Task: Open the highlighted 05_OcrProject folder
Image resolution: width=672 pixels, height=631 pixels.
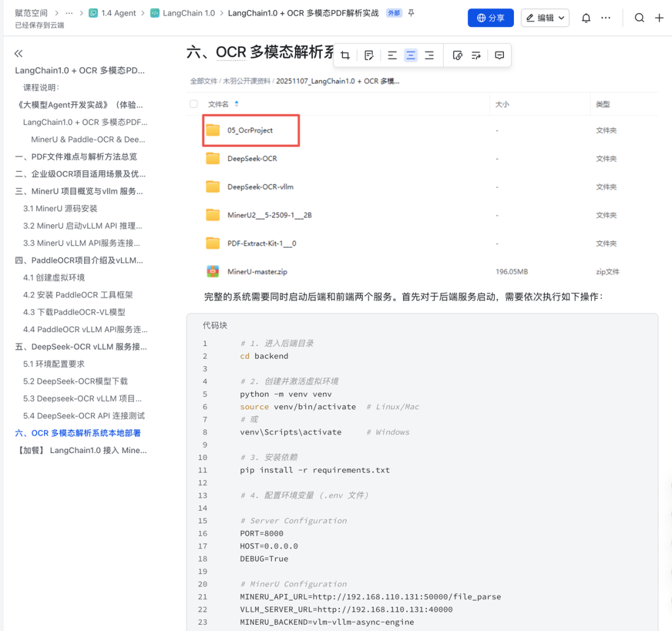Action: (251, 130)
